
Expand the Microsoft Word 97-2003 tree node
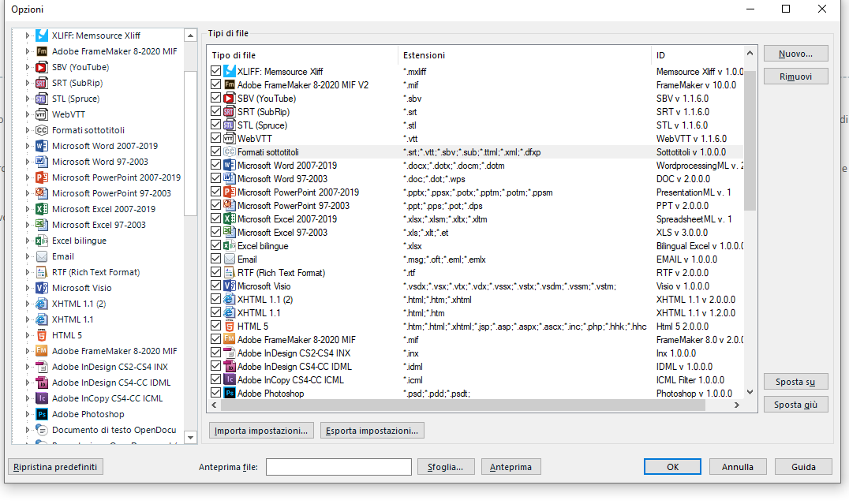(27, 162)
